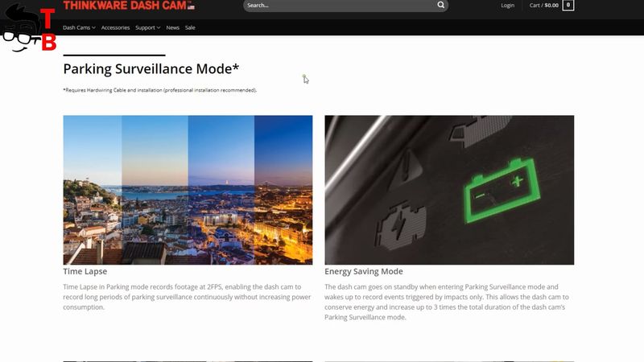This screenshot has height=362, width=644.
Task: Click the Login link
Action: click(x=508, y=6)
